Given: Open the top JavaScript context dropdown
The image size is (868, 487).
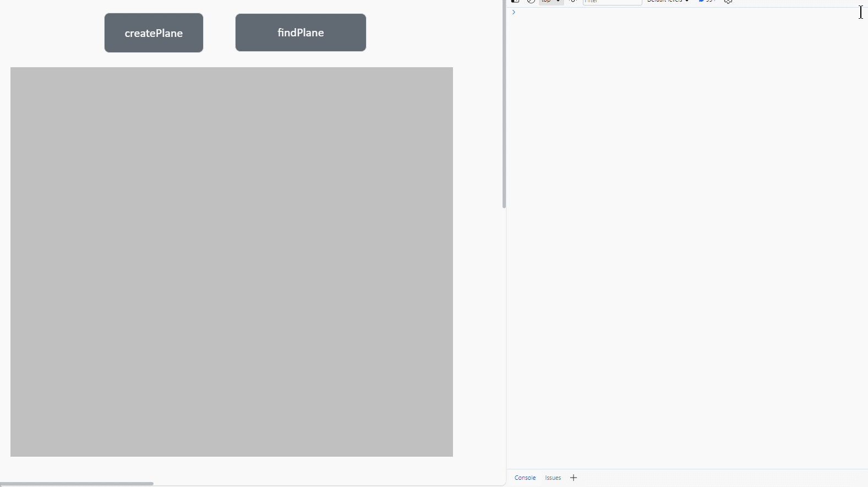Looking at the screenshot, I should point(551,2).
